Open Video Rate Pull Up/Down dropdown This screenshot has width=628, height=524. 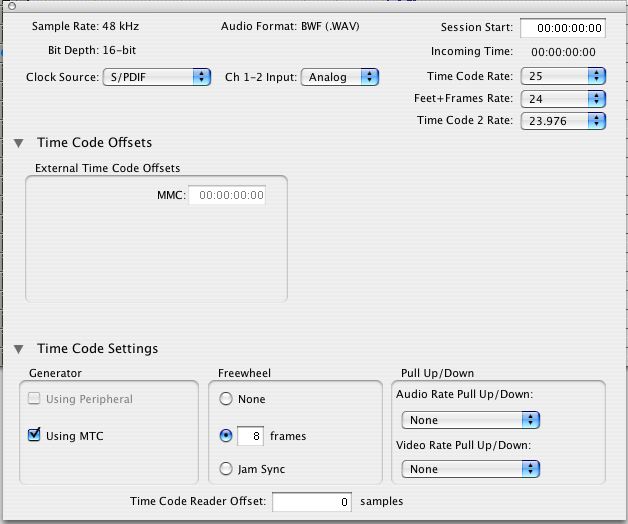pos(470,468)
